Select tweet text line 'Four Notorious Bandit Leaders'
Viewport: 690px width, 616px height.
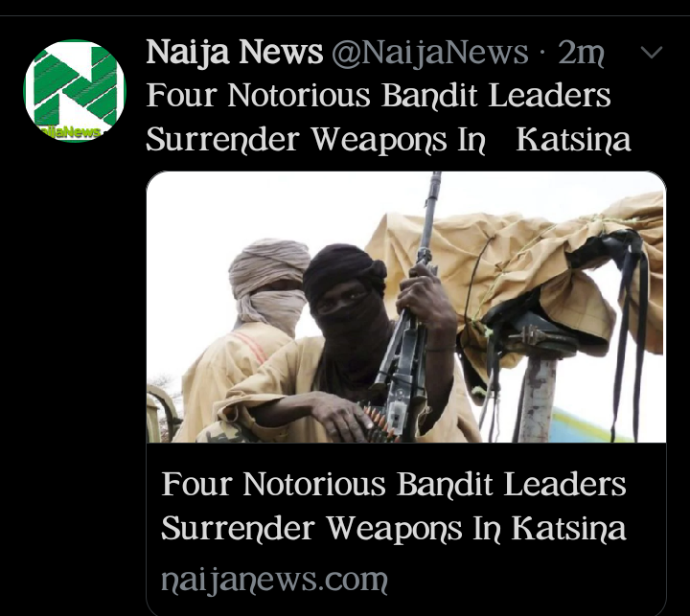click(379, 96)
